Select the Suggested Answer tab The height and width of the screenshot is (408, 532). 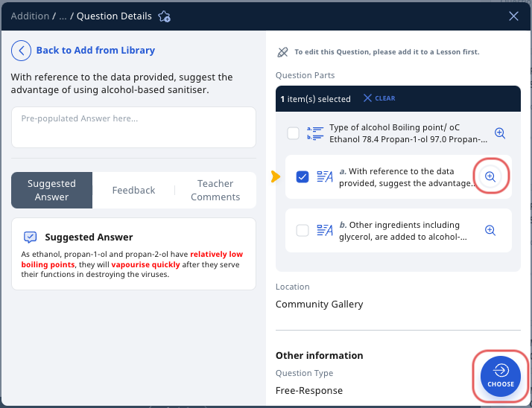click(x=52, y=191)
